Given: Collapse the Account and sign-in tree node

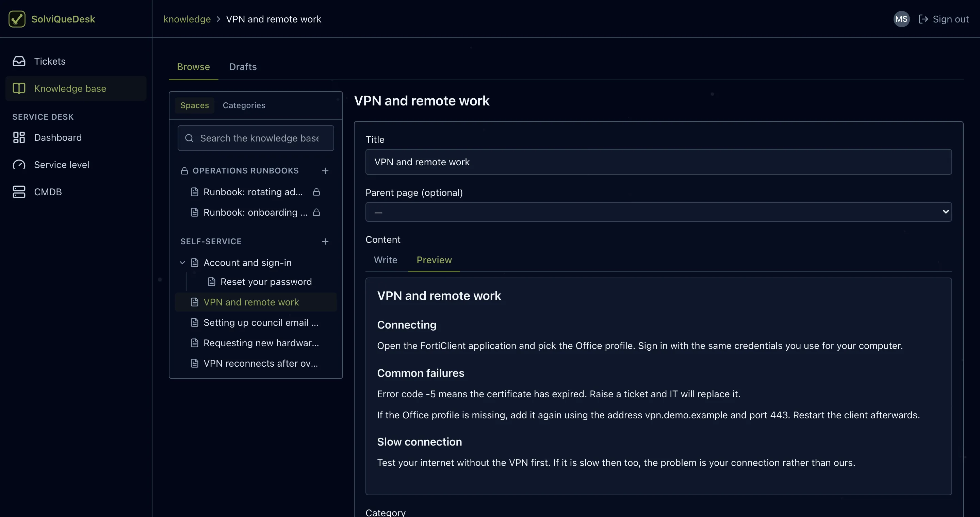Looking at the screenshot, I should point(182,263).
